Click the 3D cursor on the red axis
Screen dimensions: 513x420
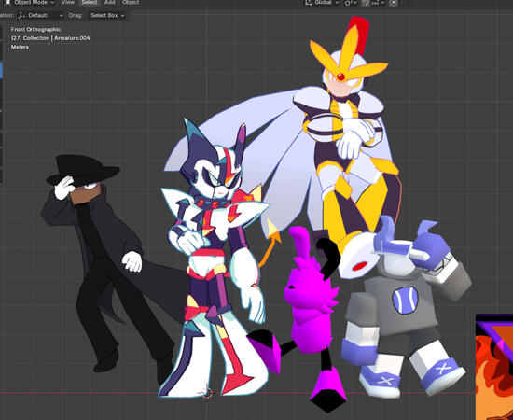(207, 393)
